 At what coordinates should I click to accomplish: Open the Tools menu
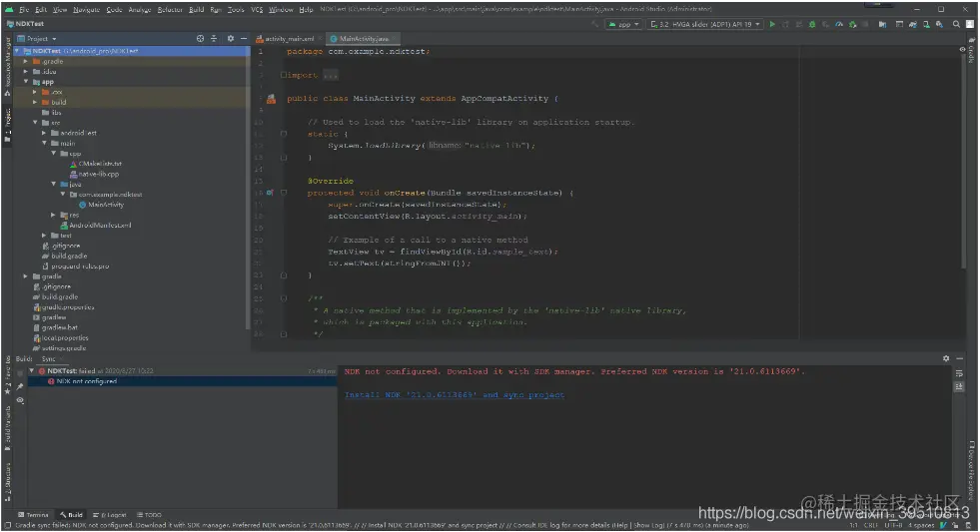236,9
